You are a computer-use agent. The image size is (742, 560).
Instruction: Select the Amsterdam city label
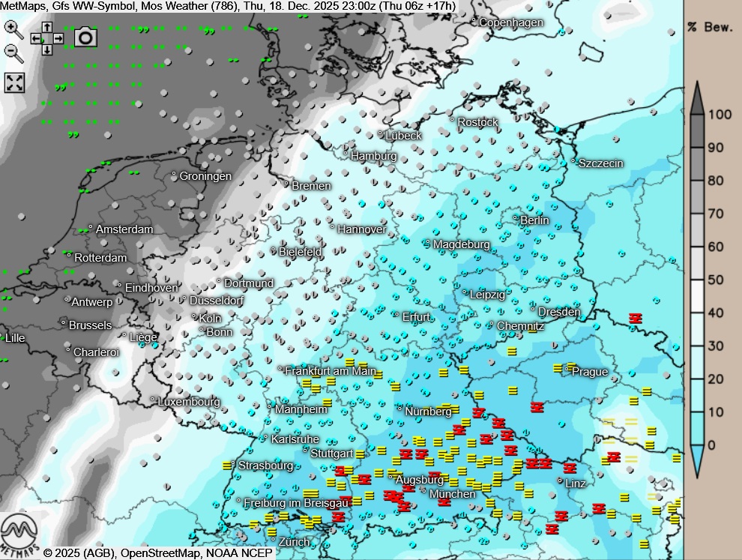point(124,229)
